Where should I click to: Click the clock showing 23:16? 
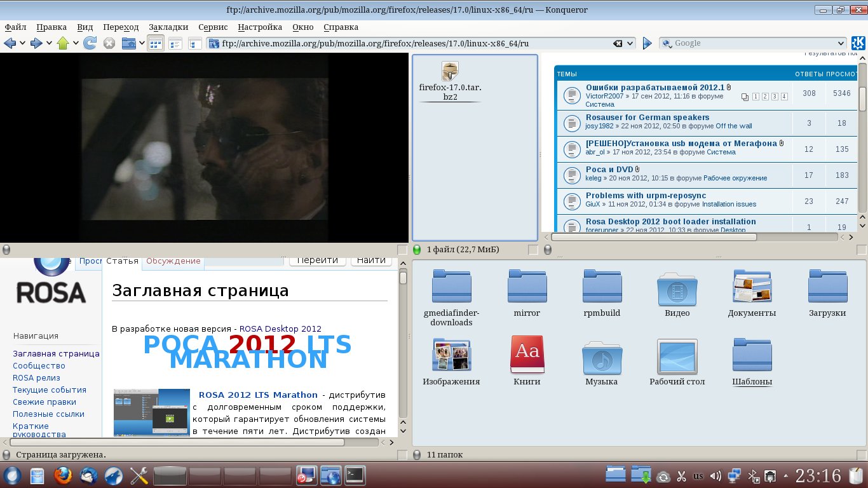(x=818, y=476)
